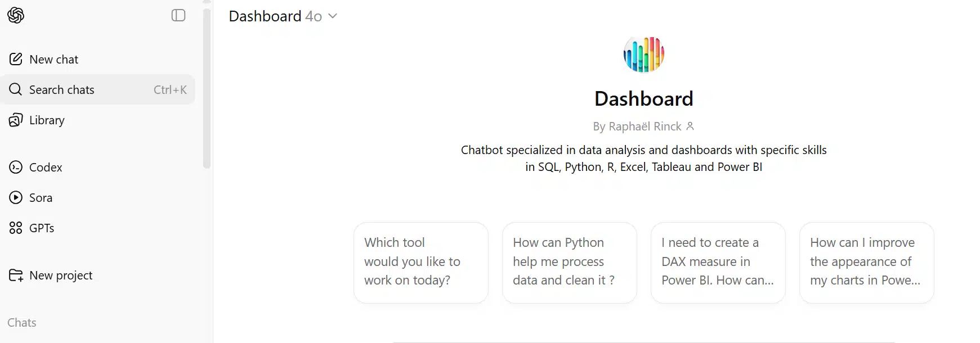Click the GPTs grid icon
Screen dimensions: 980x343
pyautogui.click(x=15, y=228)
